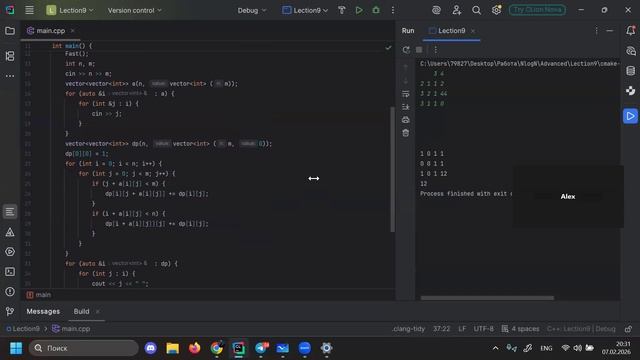Close the Build tab

(x=98, y=312)
